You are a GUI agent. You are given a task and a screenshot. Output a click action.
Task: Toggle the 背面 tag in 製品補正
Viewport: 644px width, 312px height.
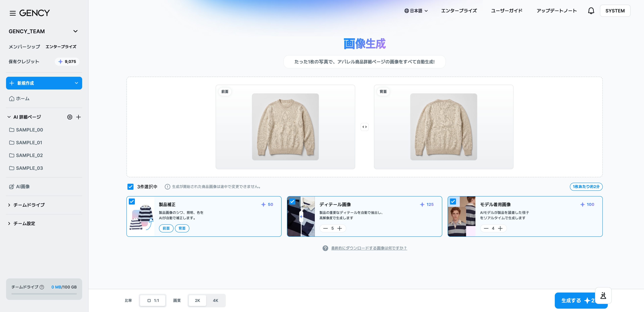point(182,228)
